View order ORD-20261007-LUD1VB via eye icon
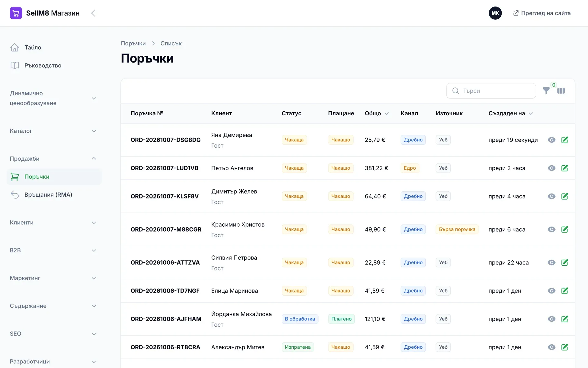Viewport: 588px width, 368px height. [552, 168]
